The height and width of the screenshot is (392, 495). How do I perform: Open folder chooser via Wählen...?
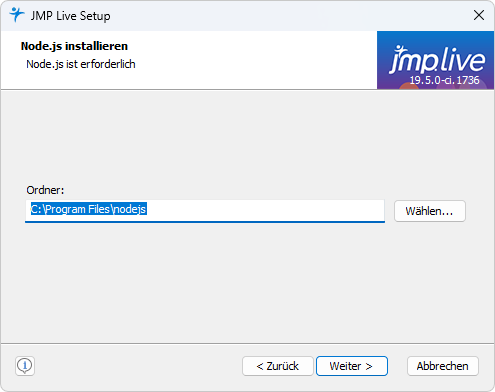point(430,211)
